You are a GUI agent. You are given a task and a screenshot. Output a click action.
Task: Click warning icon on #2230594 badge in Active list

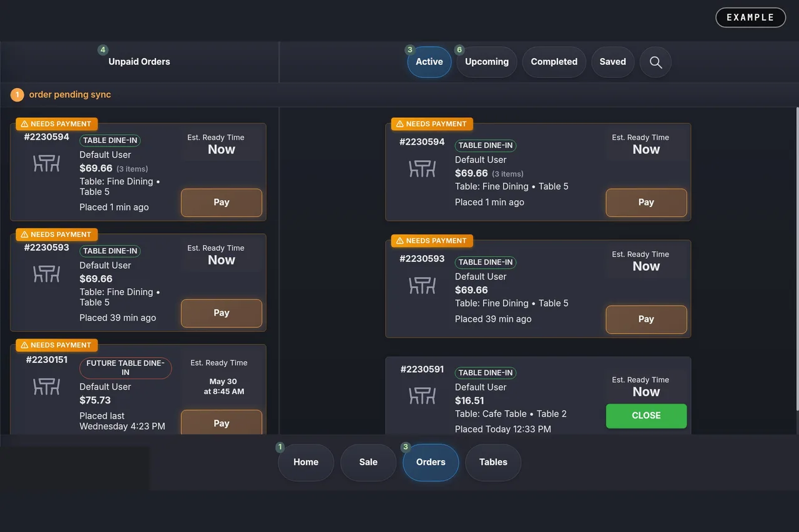(400, 123)
